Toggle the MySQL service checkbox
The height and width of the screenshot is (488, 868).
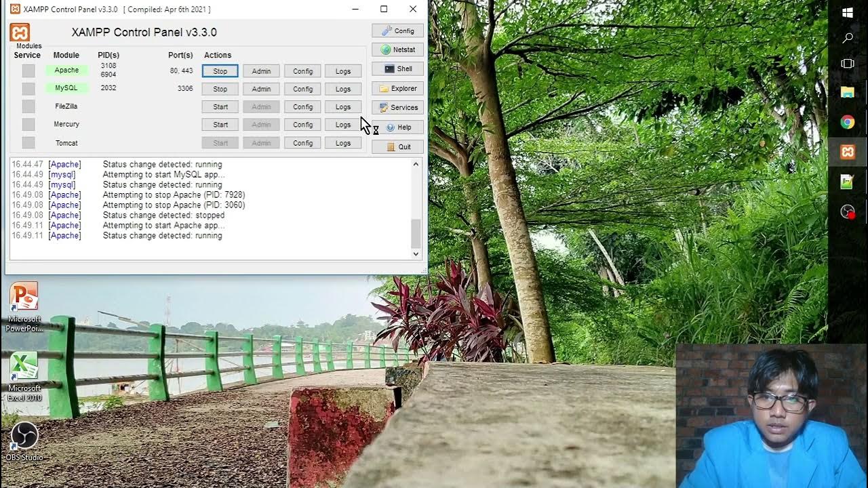(28, 89)
